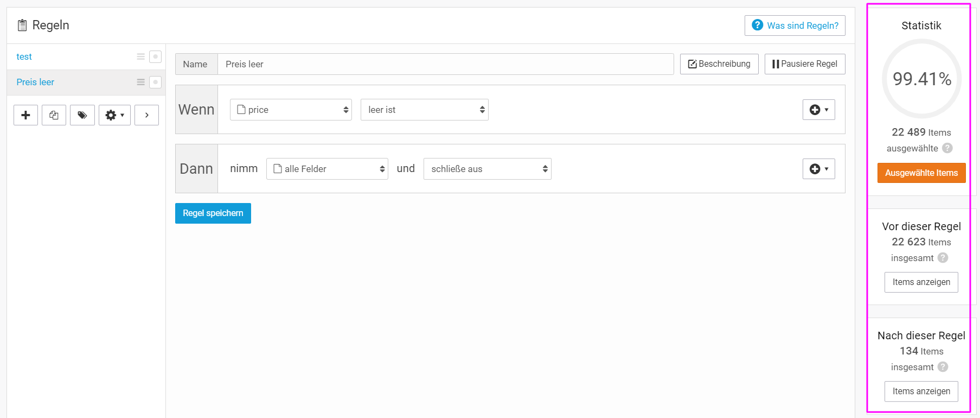
Task: Toggle the status indicator for Preis leer rule
Action: point(155,82)
